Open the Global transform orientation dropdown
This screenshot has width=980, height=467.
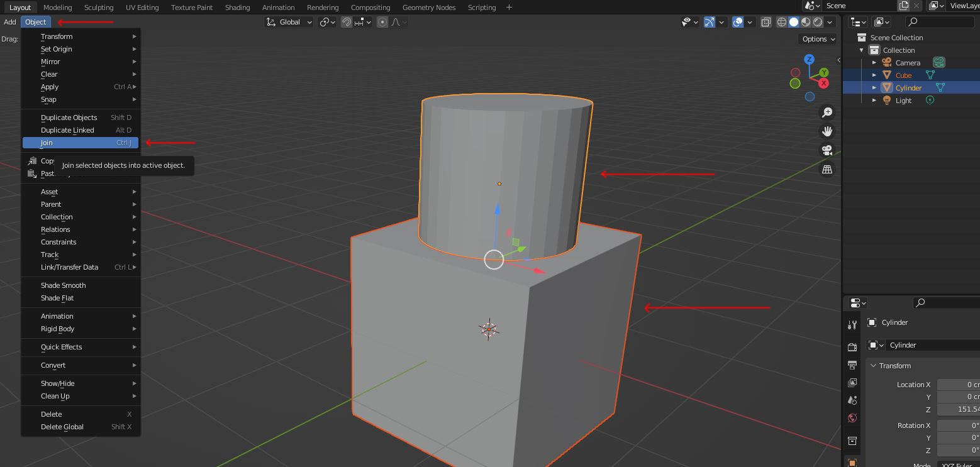tap(289, 22)
